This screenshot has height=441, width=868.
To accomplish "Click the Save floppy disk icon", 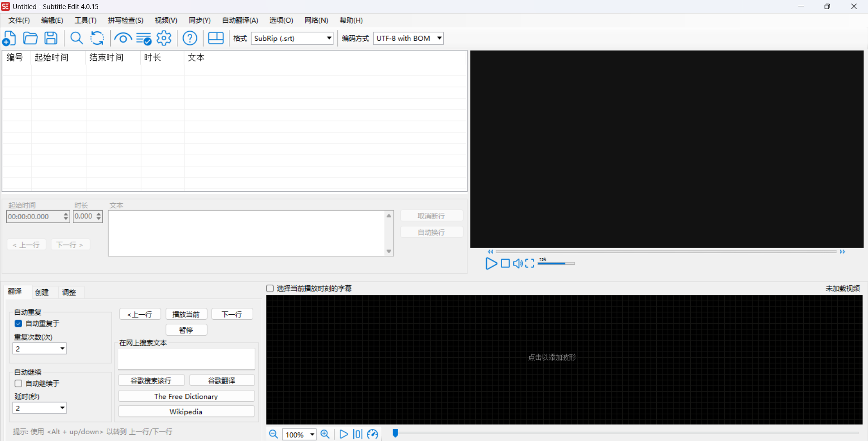I will click(51, 38).
